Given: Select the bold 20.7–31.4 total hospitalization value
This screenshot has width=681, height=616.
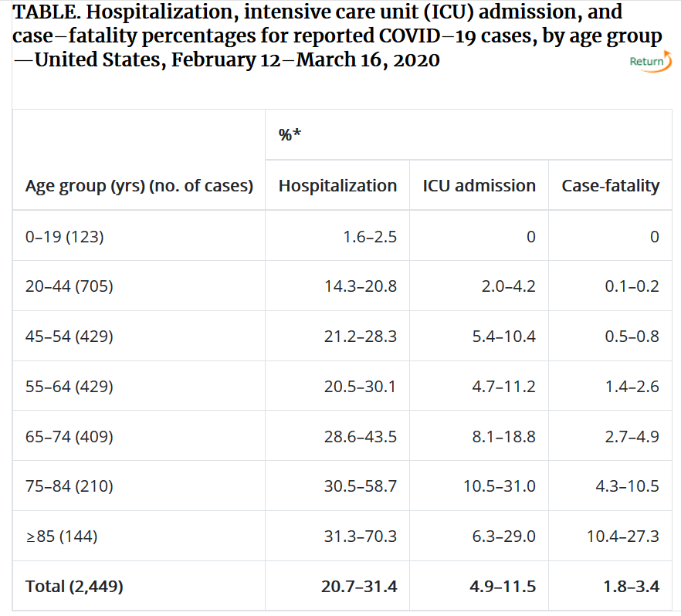Looking at the screenshot, I should pos(359,586).
